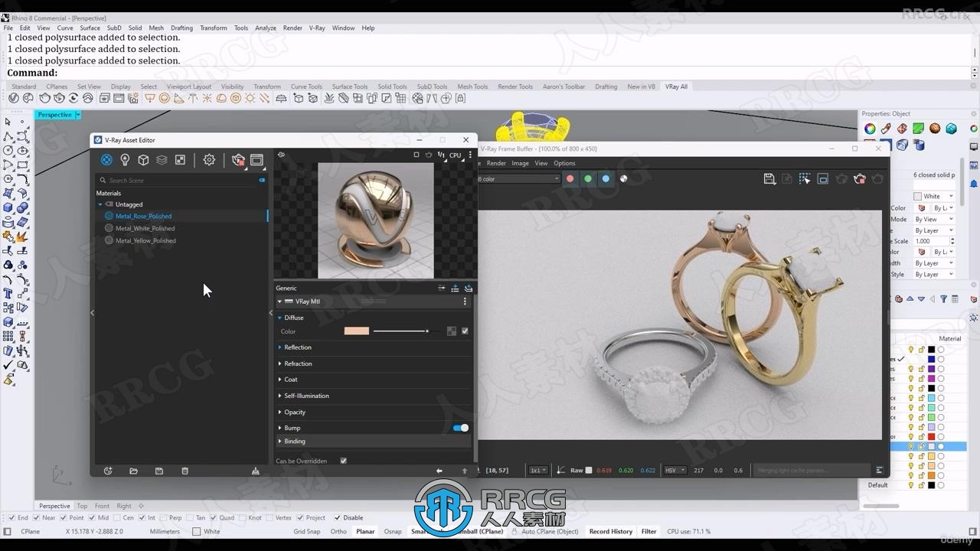
Task: Click Grid Snap in status bar
Action: point(307,531)
